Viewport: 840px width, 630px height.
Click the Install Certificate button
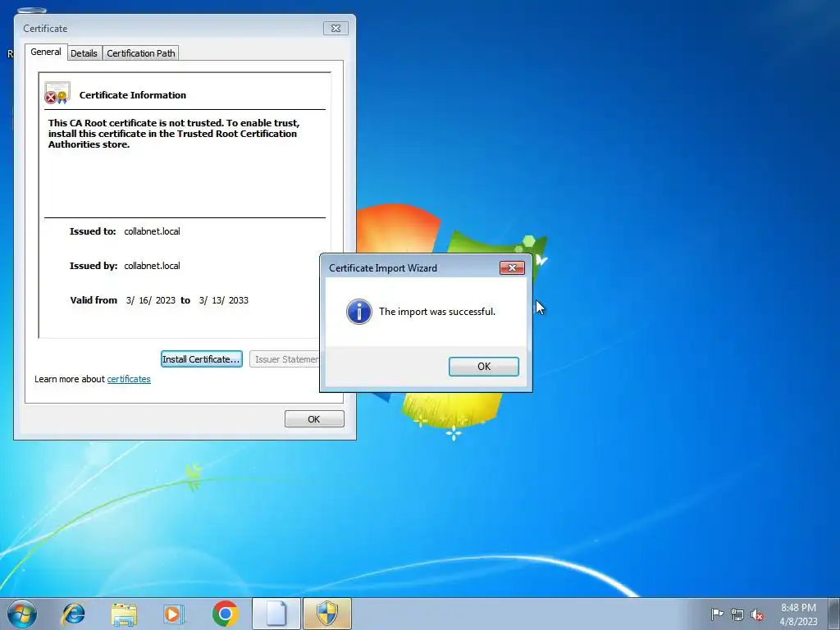click(x=202, y=359)
